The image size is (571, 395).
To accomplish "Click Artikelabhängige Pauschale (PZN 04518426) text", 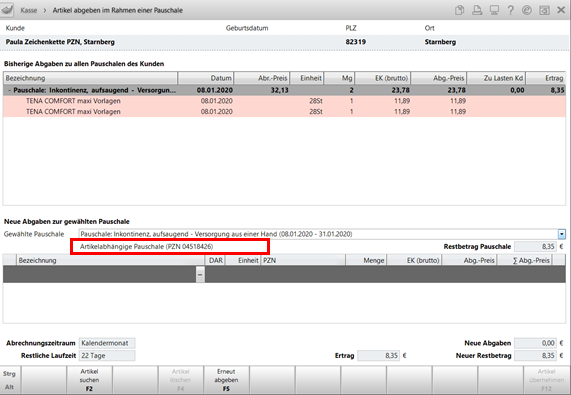I will (146, 246).
